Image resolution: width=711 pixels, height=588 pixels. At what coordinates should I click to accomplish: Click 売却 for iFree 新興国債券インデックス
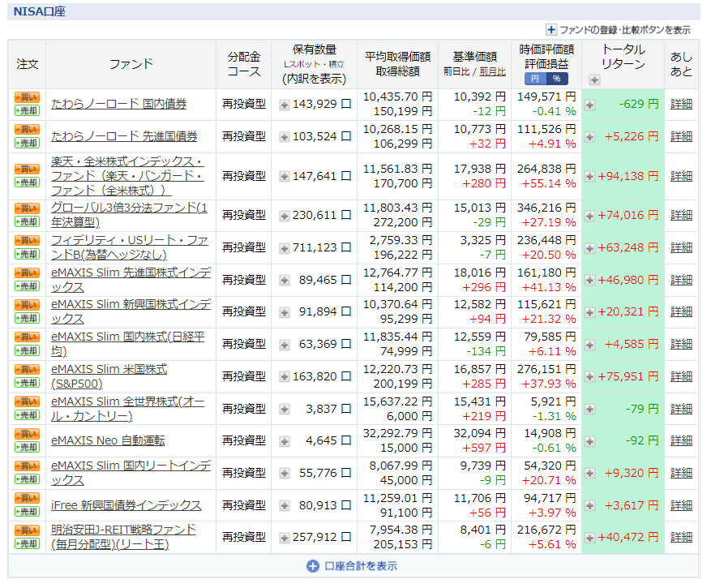click(x=28, y=512)
